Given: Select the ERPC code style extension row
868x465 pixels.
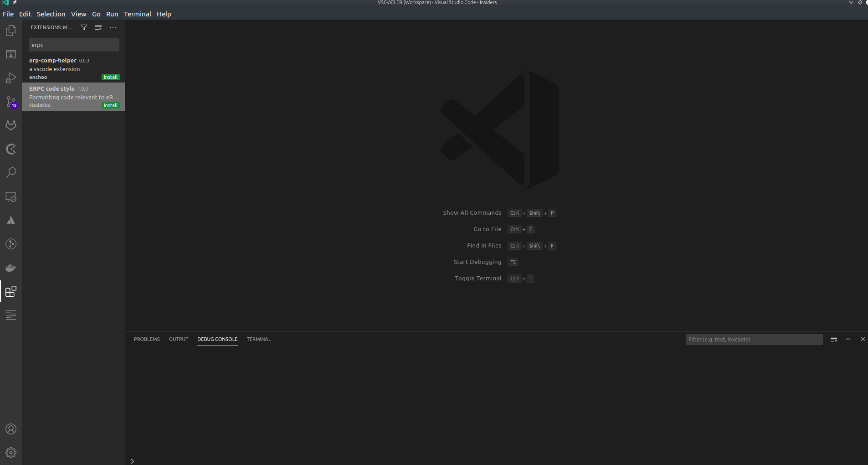Looking at the screenshot, I should [73, 97].
